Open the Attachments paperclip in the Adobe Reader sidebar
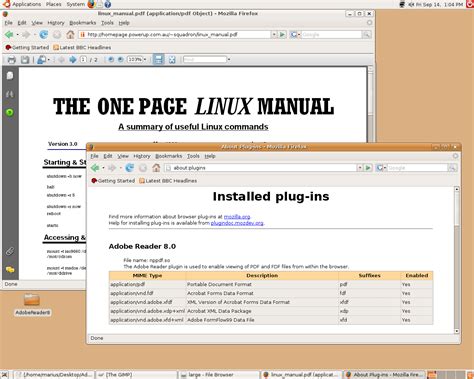This screenshot has width=474, height=379. (10, 251)
